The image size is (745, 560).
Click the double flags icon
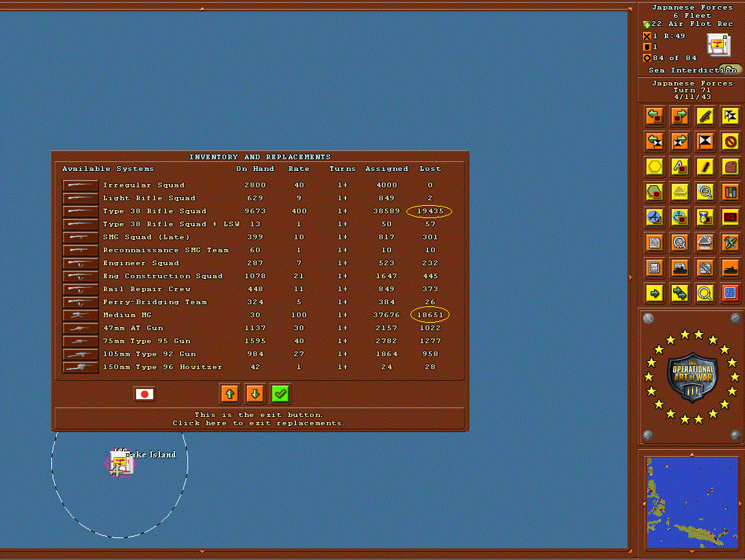(730, 116)
